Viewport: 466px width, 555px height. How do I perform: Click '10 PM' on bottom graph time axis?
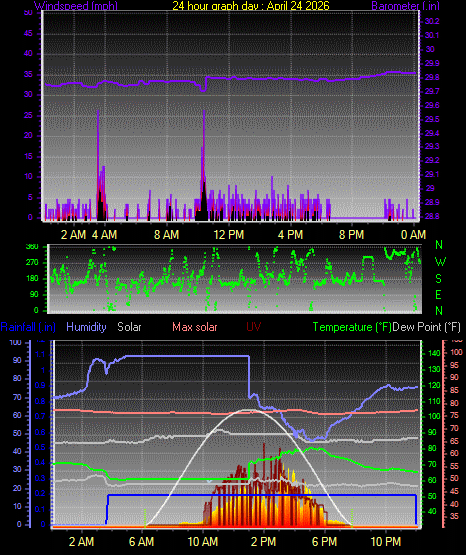386,542
